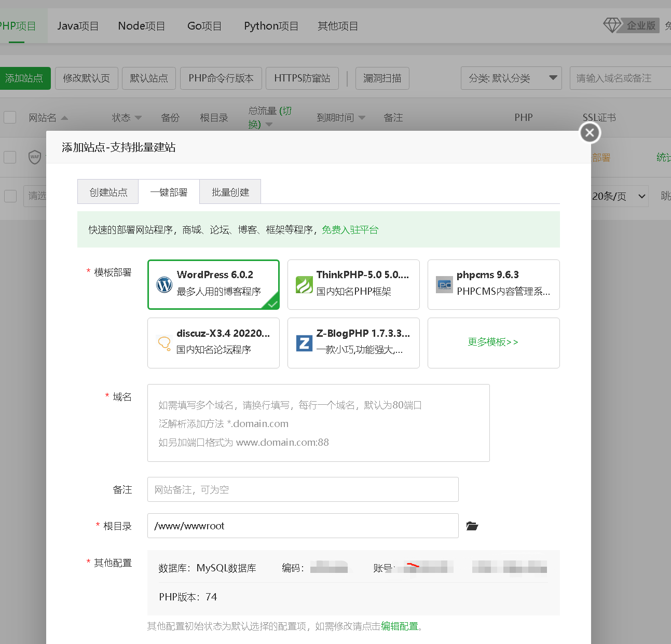Viewport: 671px width, 644px height.
Task: Click the PHP版本: 74 text
Action: [x=188, y=597]
